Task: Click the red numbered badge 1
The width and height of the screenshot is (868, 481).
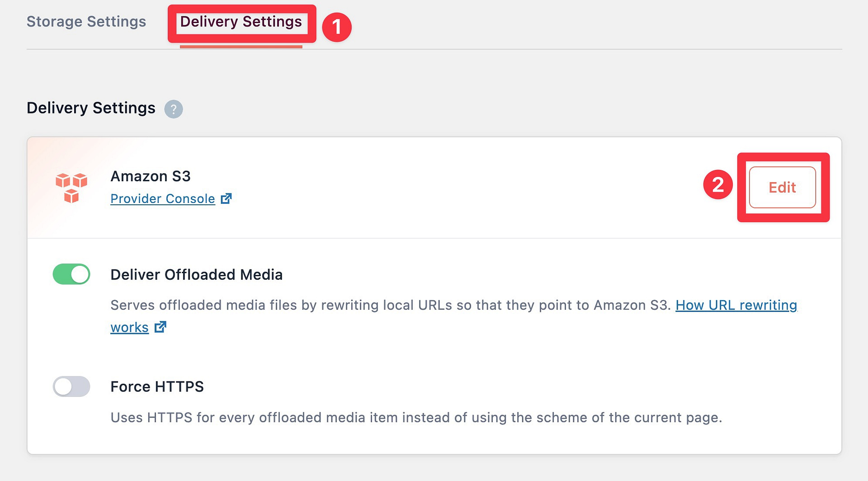Action: (337, 27)
